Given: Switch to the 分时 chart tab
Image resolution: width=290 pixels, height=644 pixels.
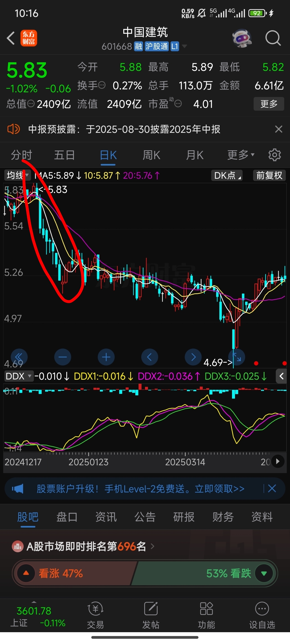Looking at the screenshot, I should tap(21, 155).
